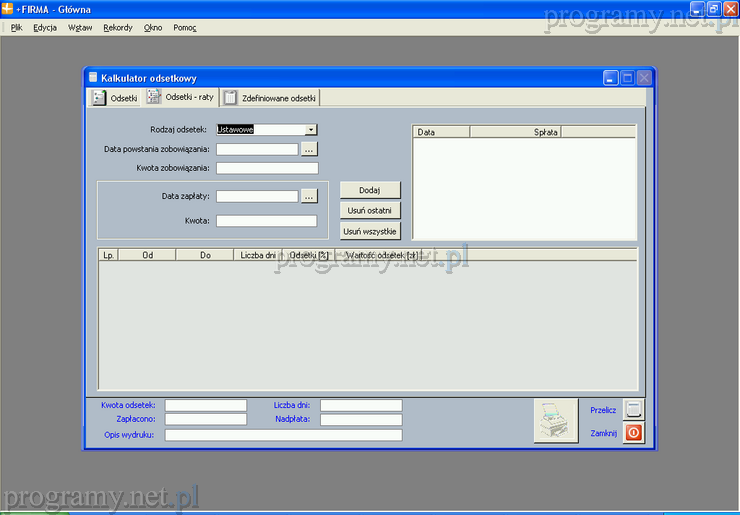Click the printer icon button
The image size is (740, 515).
click(556, 421)
